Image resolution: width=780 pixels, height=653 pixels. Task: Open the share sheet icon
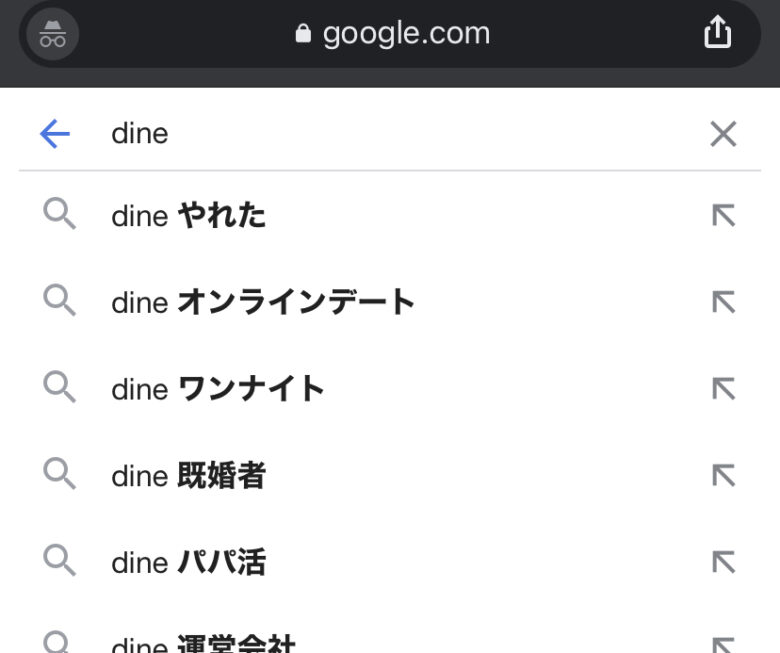pos(717,34)
